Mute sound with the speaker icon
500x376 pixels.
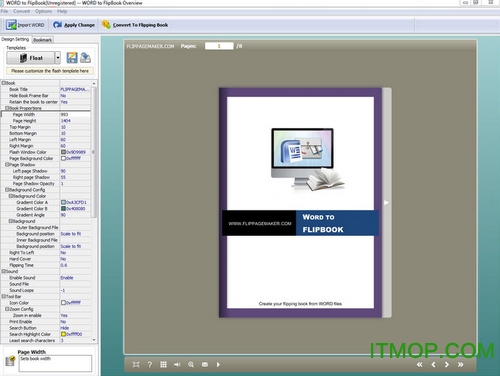177,364
